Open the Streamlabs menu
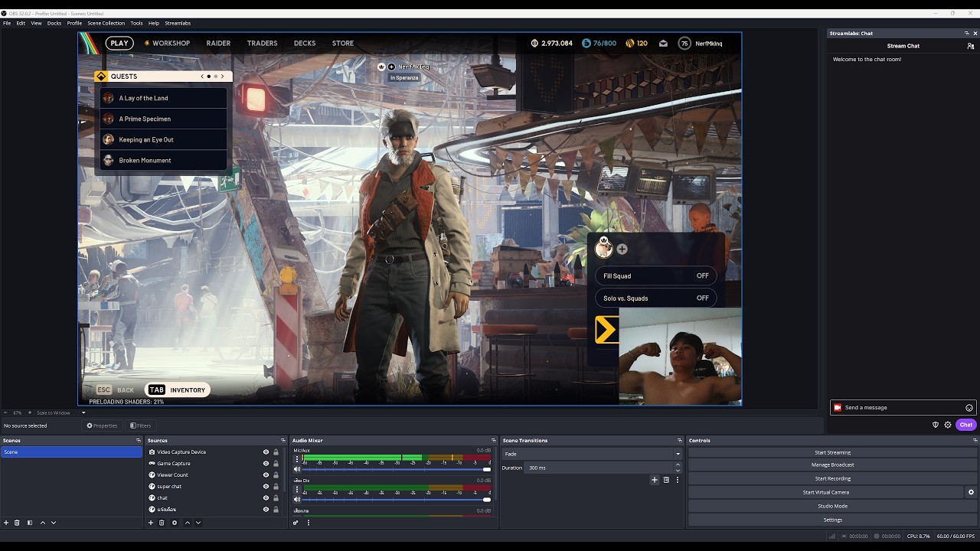 coord(178,23)
